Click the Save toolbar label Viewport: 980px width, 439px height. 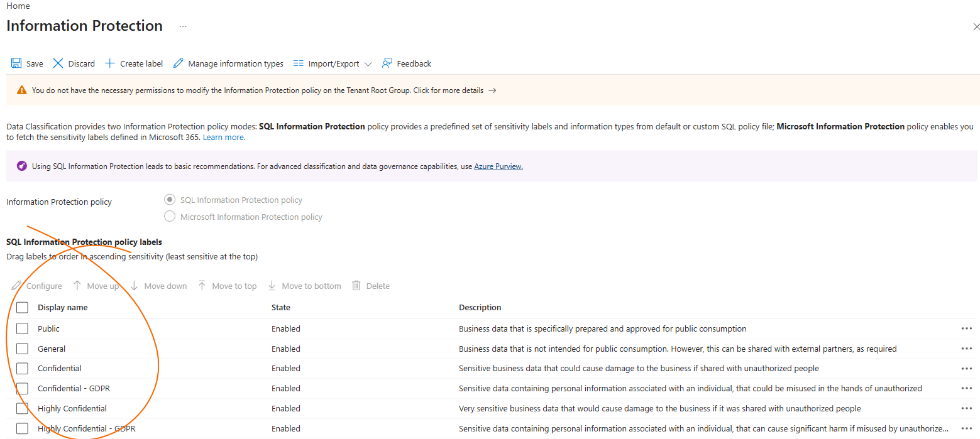point(35,63)
